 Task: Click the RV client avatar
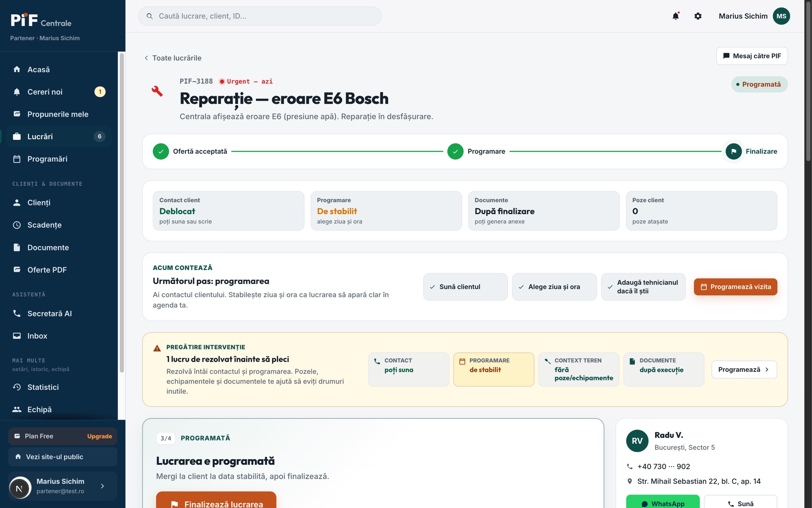(x=637, y=441)
